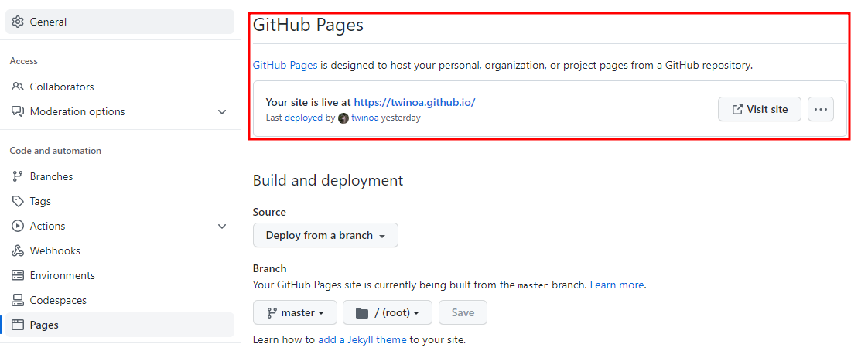Click the Webhooks icon
868x351 pixels.
point(18,250)
